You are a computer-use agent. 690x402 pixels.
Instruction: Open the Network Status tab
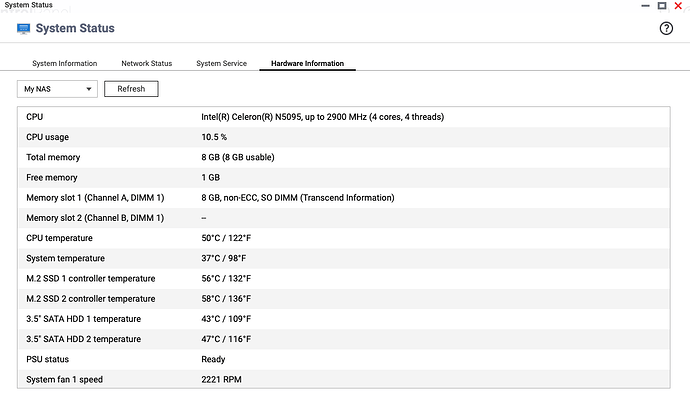146,63
